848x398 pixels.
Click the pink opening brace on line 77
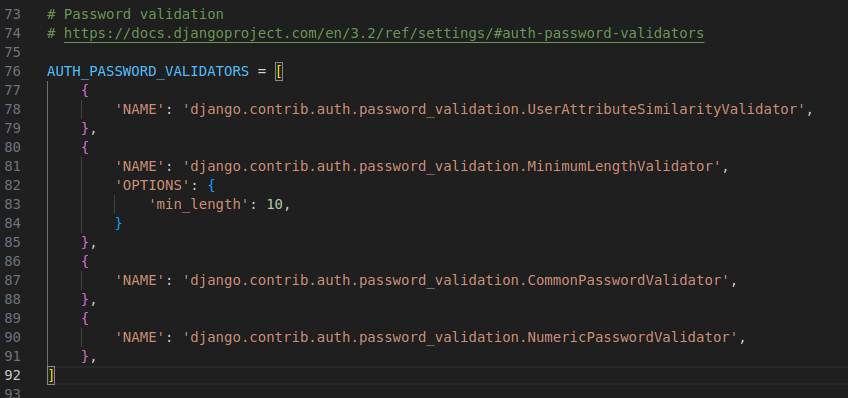pyautogui.click(x=85, y=90)
